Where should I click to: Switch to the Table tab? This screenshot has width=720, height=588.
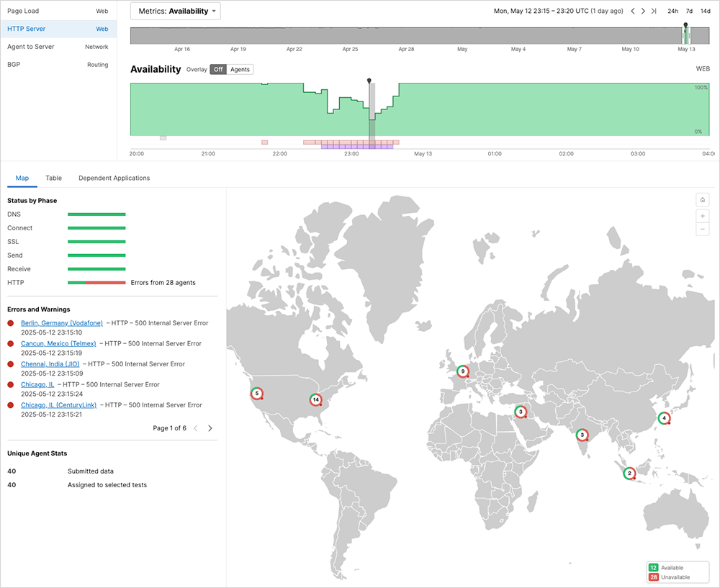tap(53, 178)
